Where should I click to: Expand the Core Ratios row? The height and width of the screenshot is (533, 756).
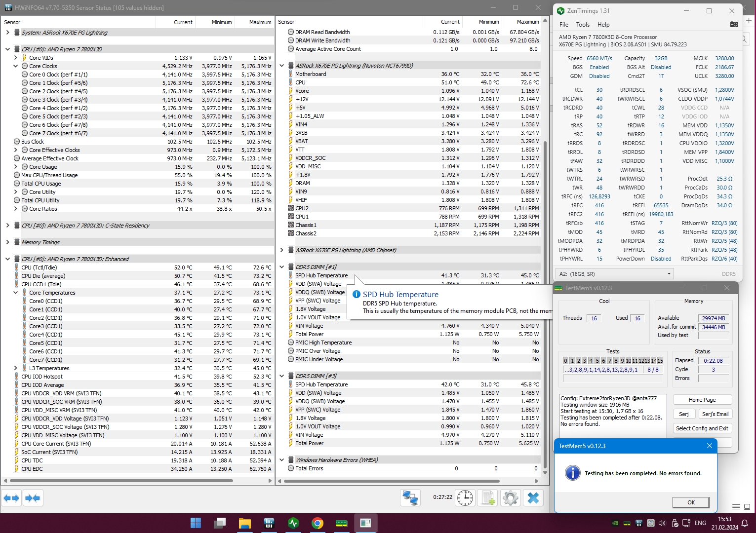coord(16,209)
